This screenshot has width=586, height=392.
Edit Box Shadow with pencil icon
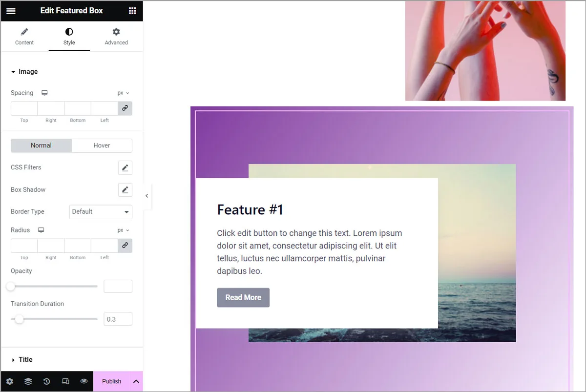pos(125,189)
